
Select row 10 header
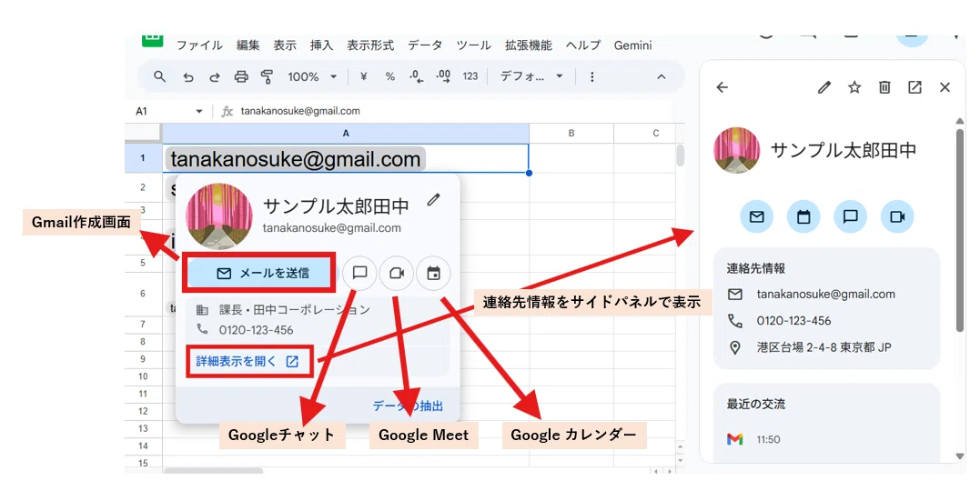pos(143,376)
